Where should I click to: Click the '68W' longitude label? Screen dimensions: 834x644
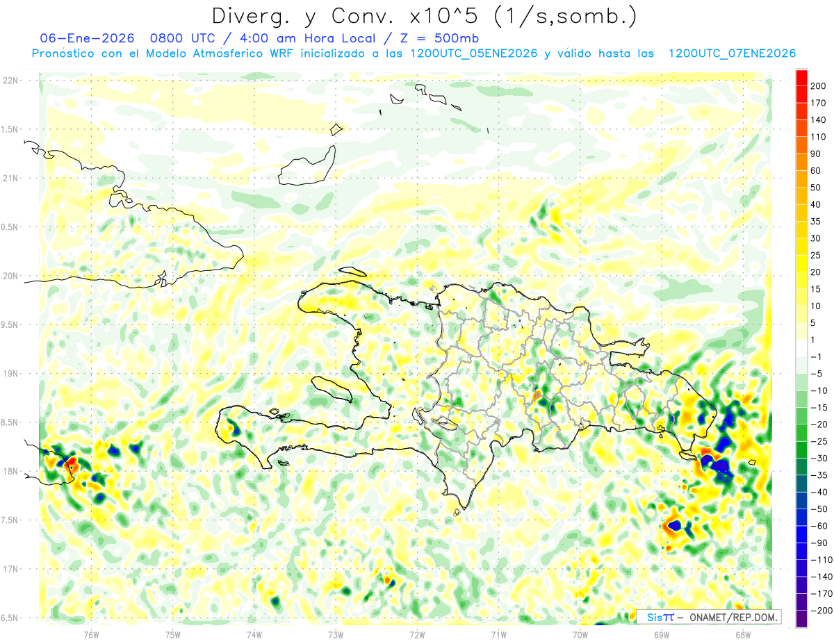(x=743, y=634)
